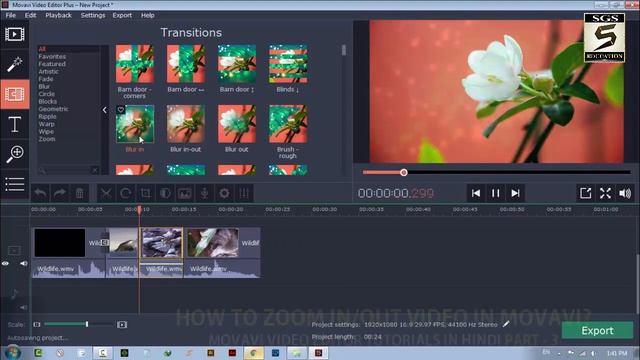
Task: Select the Zoom transitions category
Action: (47, 139)
